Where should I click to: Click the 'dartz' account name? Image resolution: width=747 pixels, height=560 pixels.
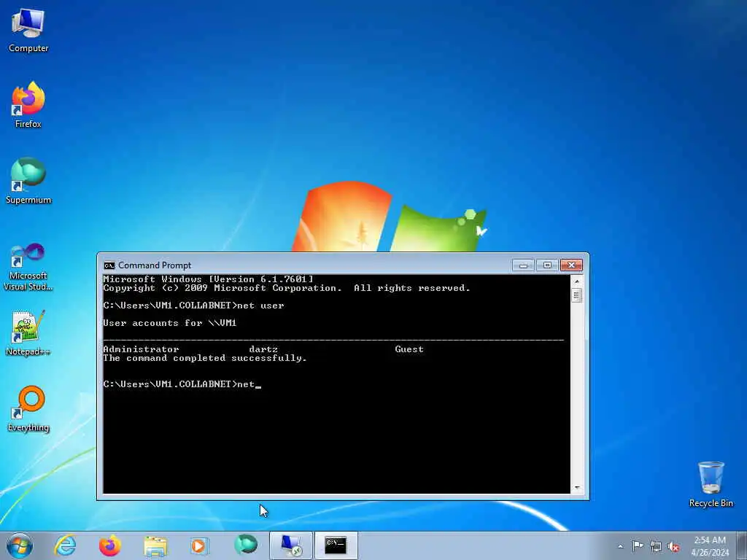point(263,349)
